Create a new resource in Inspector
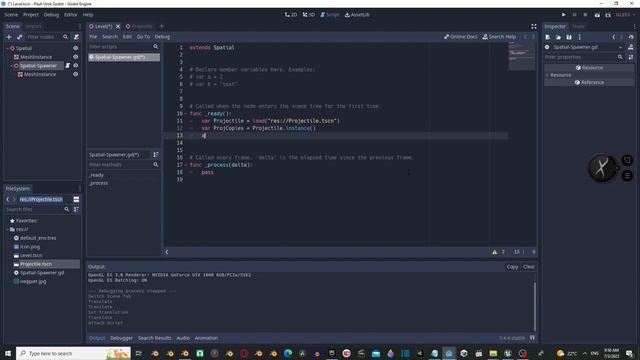Image resolution: width=640 pixels, height=360 pixels. pyautogui.click(x=548, y=37)
